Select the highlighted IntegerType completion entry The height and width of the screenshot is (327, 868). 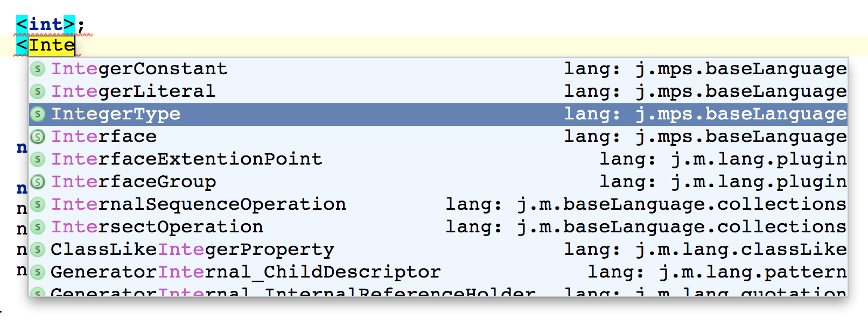tap(116, 114)
